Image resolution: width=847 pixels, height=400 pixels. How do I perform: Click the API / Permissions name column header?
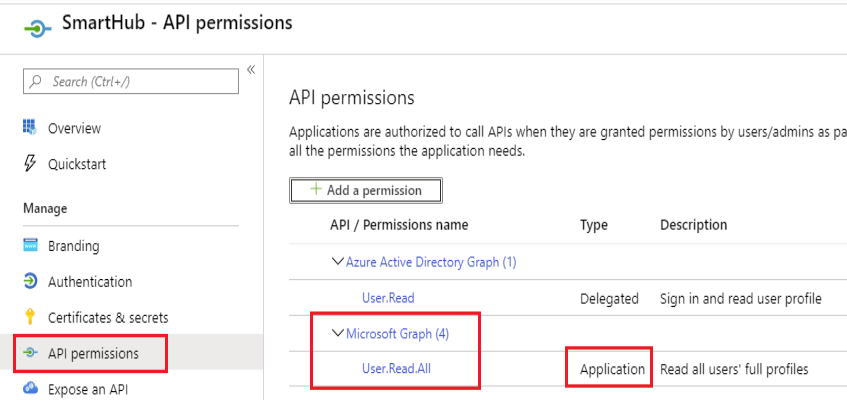[399, 225]
